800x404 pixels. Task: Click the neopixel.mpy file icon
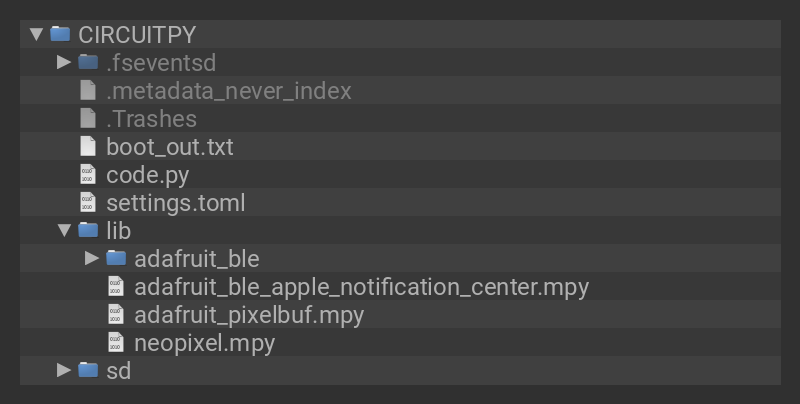click(x=116, y=342)
